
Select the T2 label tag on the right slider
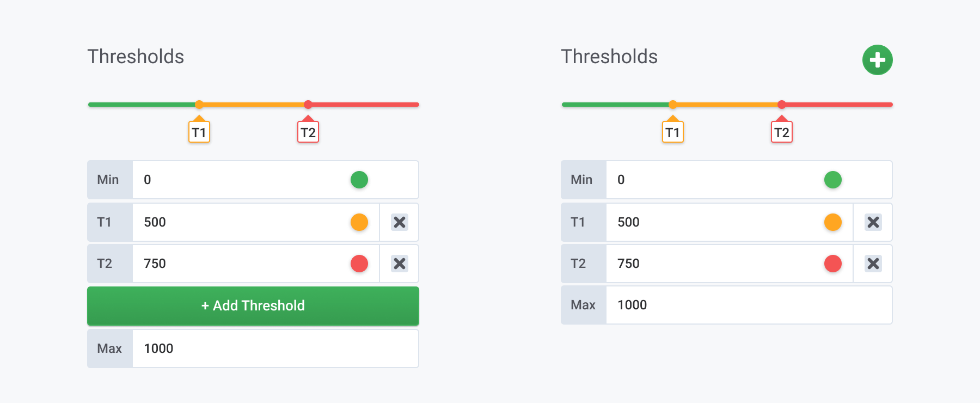781,131
